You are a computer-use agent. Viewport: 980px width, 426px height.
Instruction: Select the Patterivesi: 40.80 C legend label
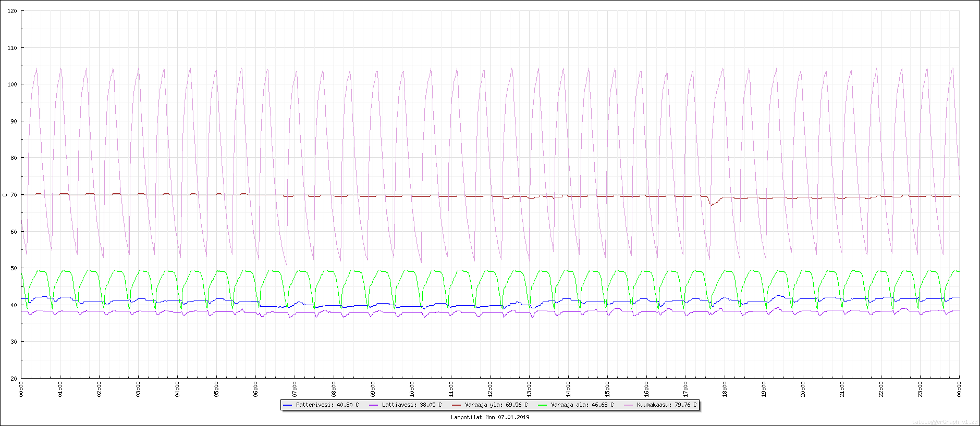tap(327, 405)
